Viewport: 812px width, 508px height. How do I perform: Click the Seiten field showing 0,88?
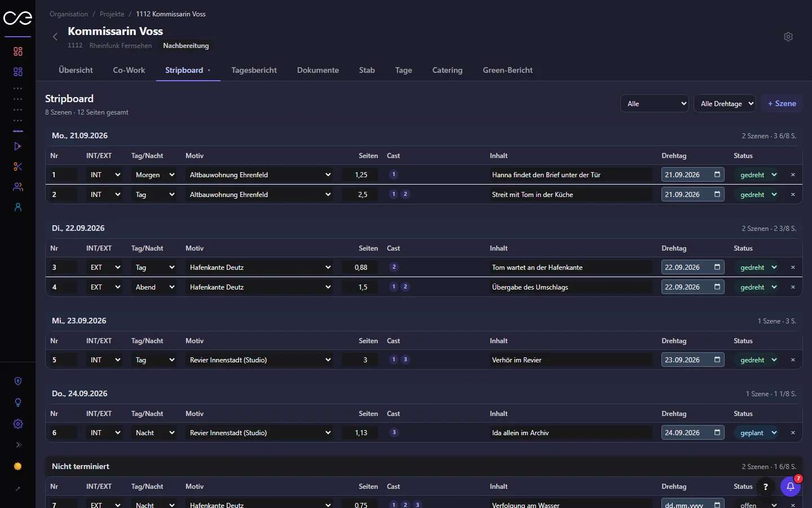click(360, 268)
